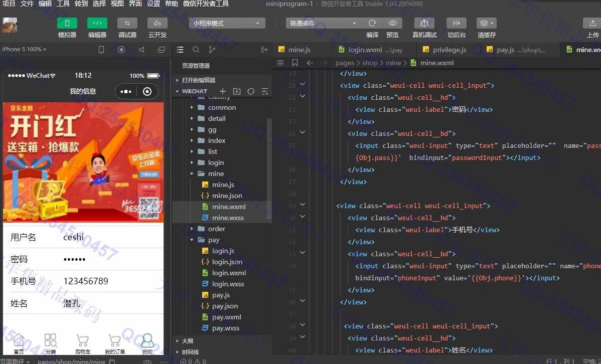This screenshot has width=601, height=364.
Task: Switch to the mine.js tab
Action: (x=299, y=50)
